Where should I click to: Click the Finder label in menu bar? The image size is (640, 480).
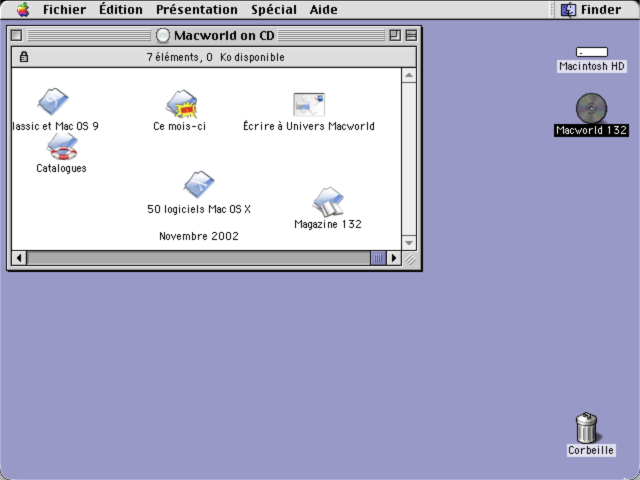tap(601, 10)
